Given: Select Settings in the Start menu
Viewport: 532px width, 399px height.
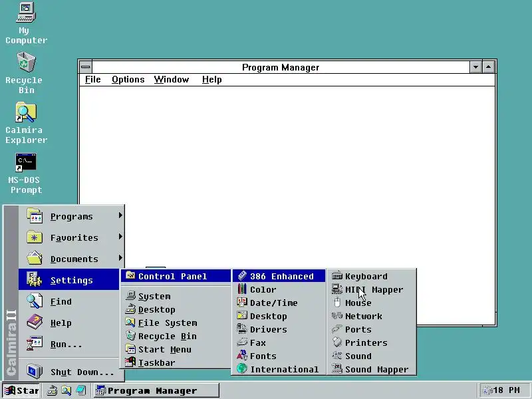Looking at the screenshot, I should point(69,279).
